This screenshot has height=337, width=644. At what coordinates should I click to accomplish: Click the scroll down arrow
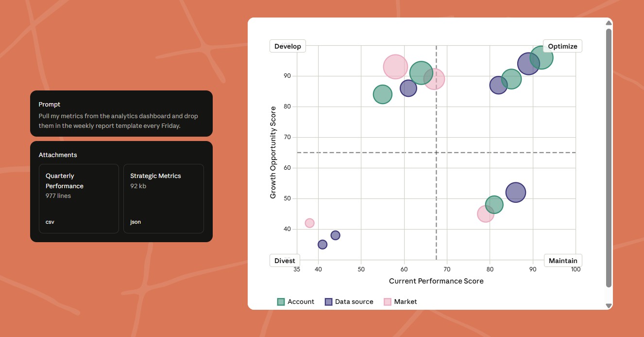tap(609, 305)
